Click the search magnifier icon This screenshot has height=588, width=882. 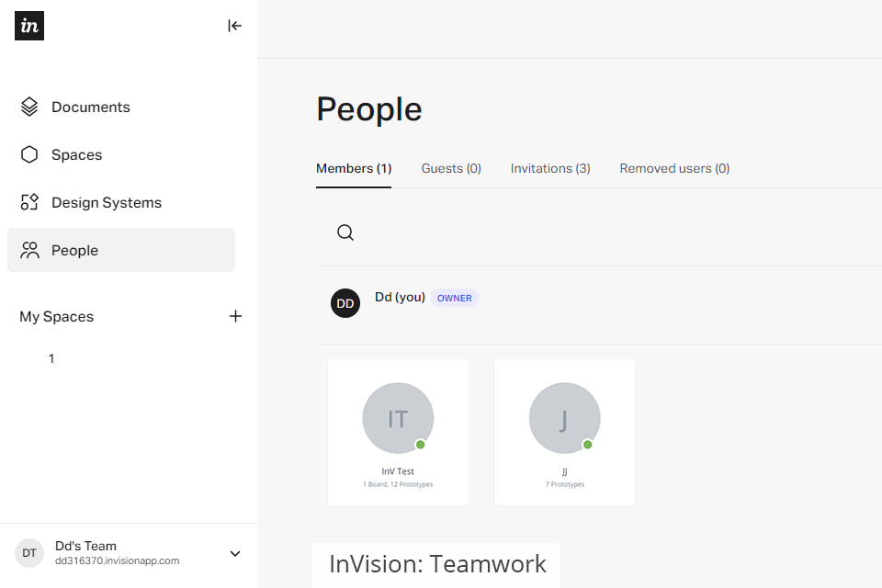tap(345, 232)
